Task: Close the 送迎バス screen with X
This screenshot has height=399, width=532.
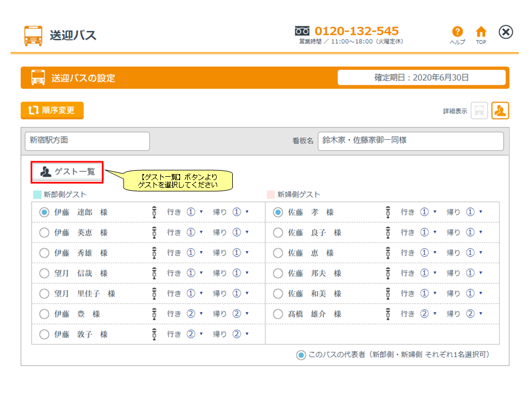Action: coord(505,32)
